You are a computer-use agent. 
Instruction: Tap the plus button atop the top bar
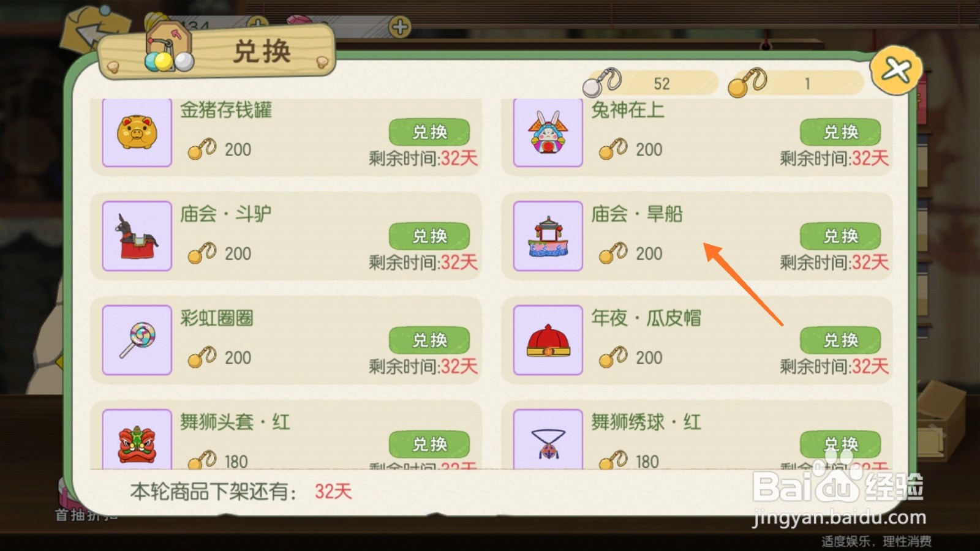pos(400,27)
